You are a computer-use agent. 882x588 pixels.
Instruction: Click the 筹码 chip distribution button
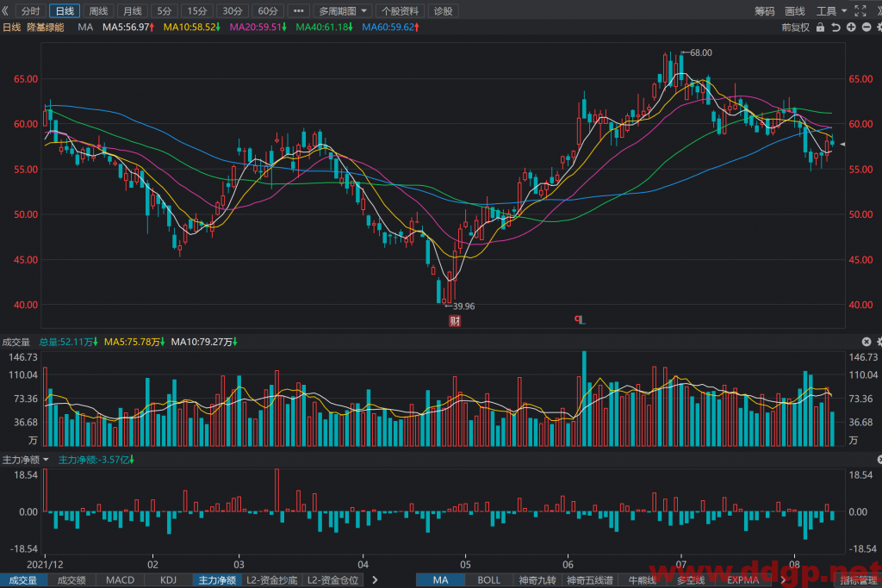[x=765, y=10]
